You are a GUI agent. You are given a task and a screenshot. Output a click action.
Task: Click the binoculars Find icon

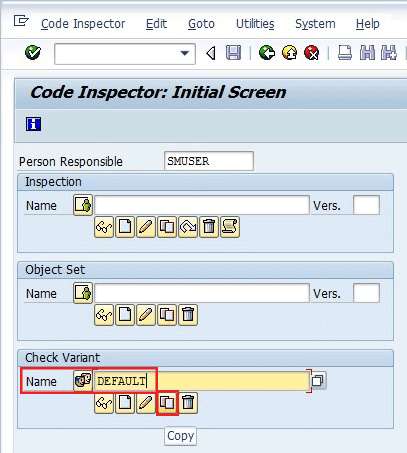[367, 53]
